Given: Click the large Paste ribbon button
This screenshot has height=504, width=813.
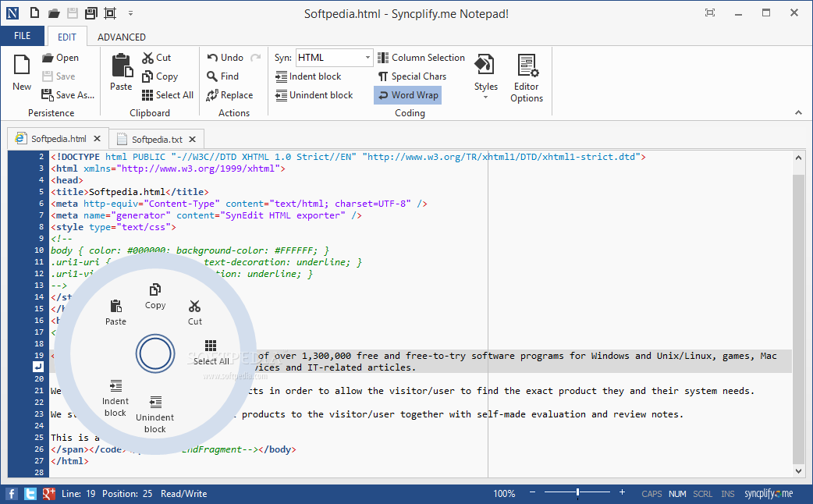Looking at the screenshot, I should tap(122, 73).
